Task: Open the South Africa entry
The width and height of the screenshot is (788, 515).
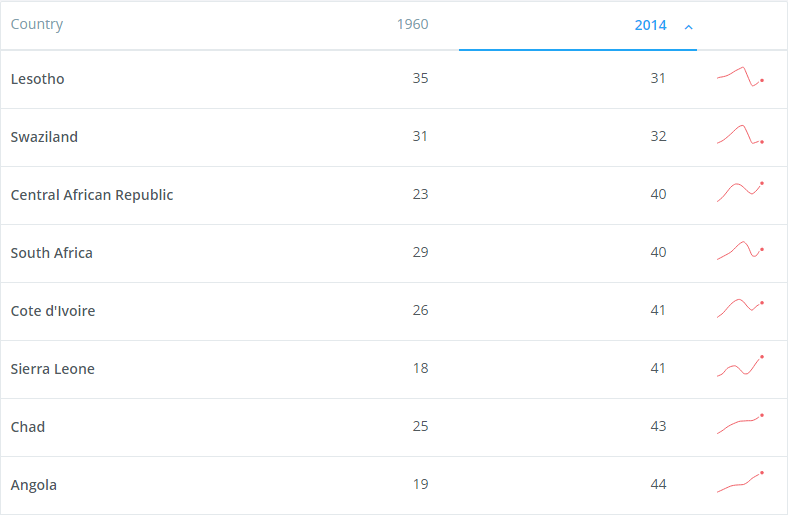Action: click(x=52, y=253)
